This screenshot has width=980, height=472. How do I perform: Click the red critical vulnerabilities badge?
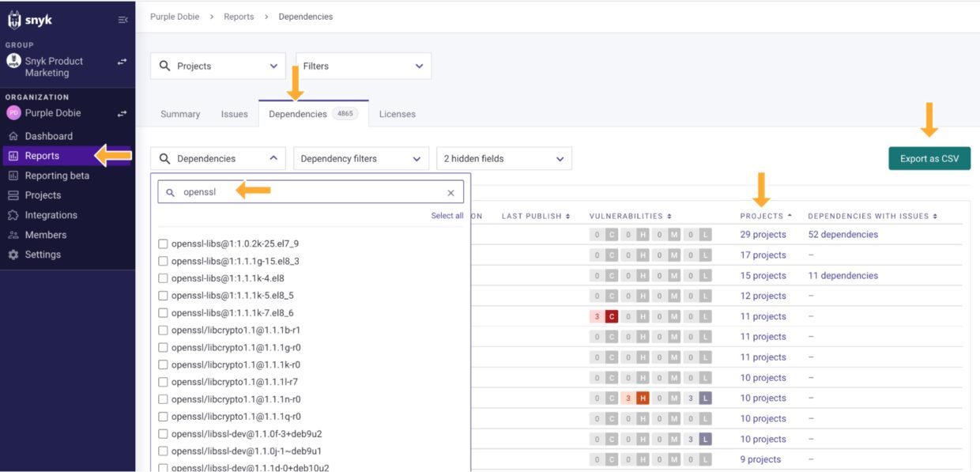click(x=611, y=317)
